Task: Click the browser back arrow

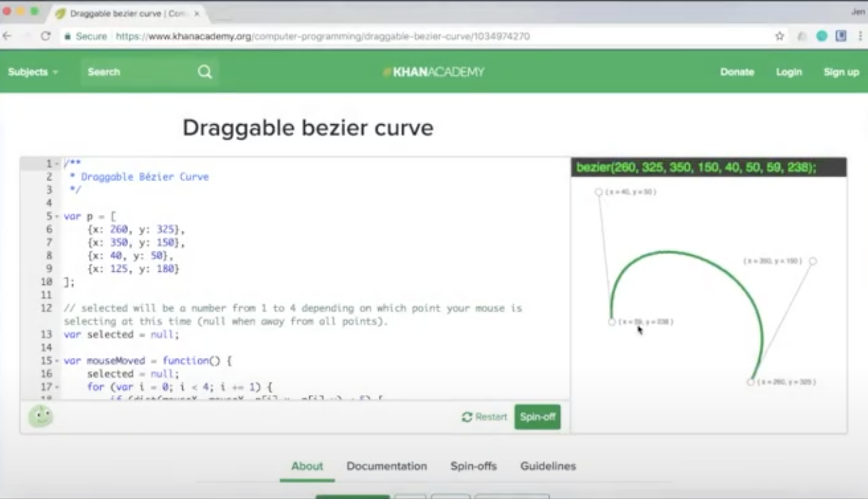Action: pos(7,36)
